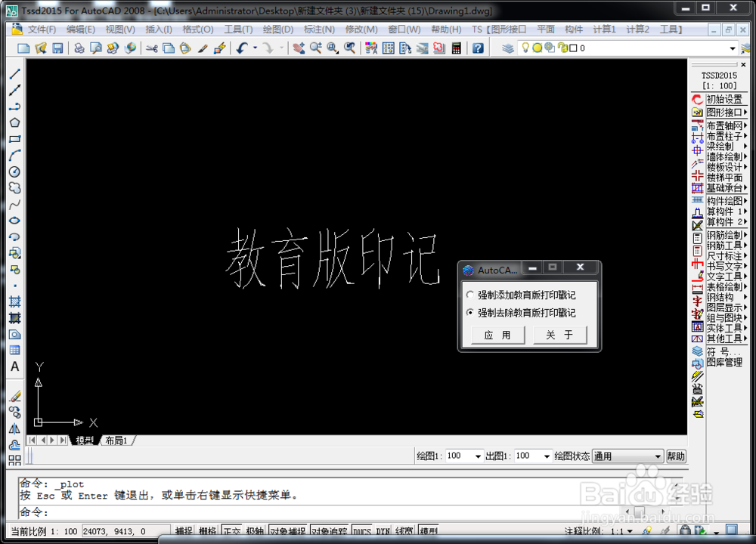Click the Plot Preview icon
756x544 pixels.
tap(96, 48)
